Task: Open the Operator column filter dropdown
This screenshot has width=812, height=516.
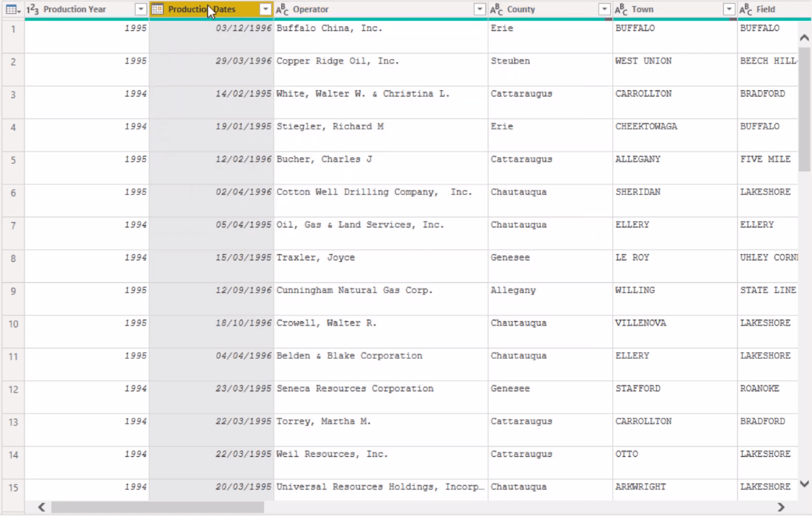Action: click(480, 9)
